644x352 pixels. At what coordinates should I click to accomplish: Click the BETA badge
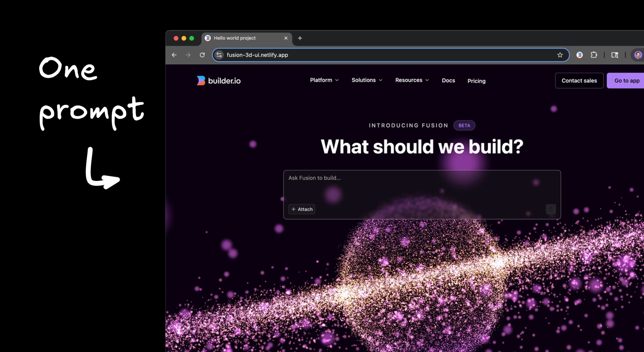464,125
